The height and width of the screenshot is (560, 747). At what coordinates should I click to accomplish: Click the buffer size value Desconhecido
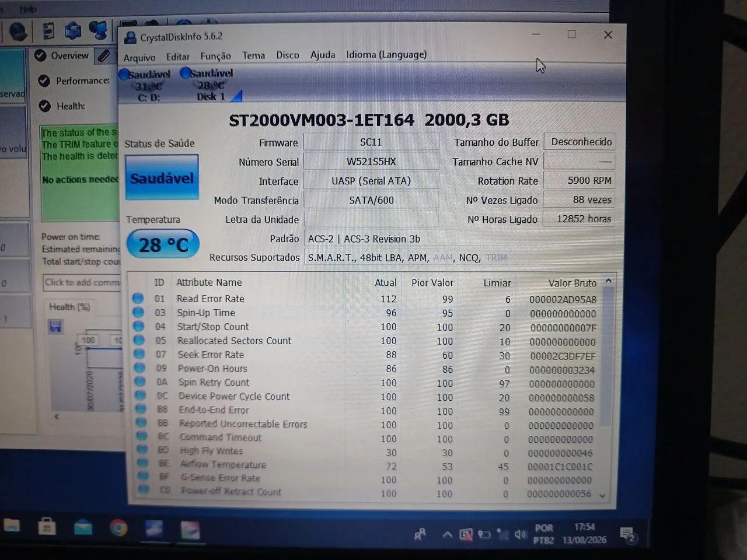[579, 142]
